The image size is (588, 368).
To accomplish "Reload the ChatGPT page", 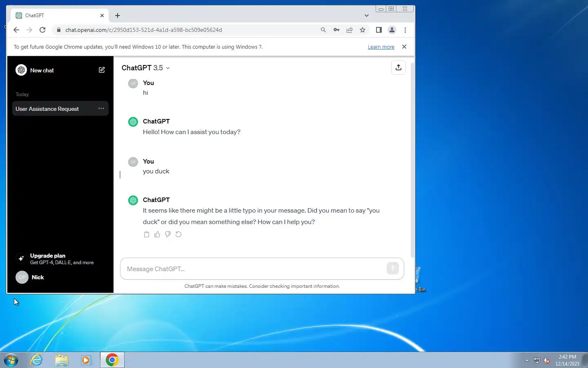I will pyautogui.click(x=42, y=30).
